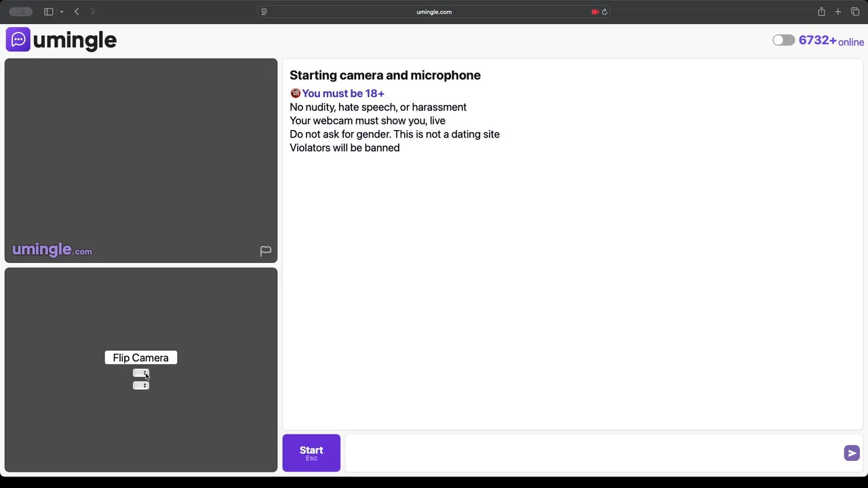Open a new tab with the plus icon
868x488 pixels.
click(838, 12)
